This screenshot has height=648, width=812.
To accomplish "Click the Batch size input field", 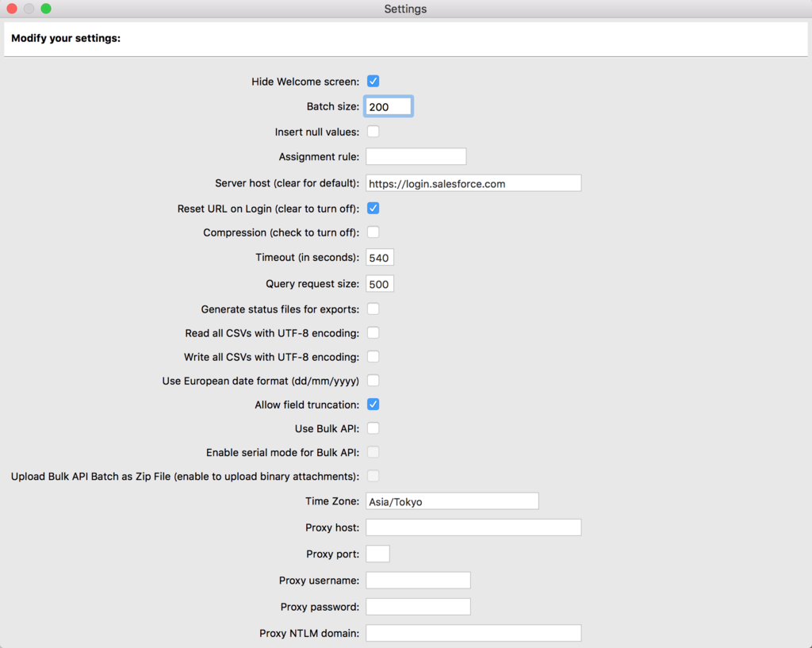I will pyautogui.click(x=388, y=106).
